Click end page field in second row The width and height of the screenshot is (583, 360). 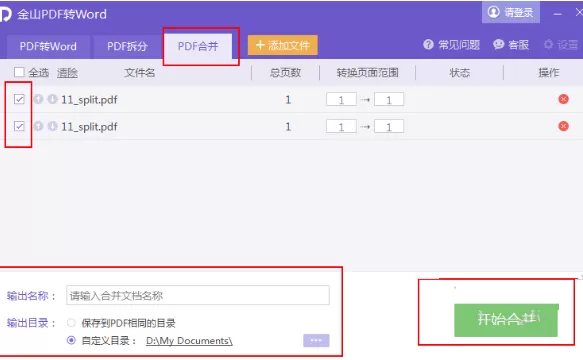click(389, 126)
